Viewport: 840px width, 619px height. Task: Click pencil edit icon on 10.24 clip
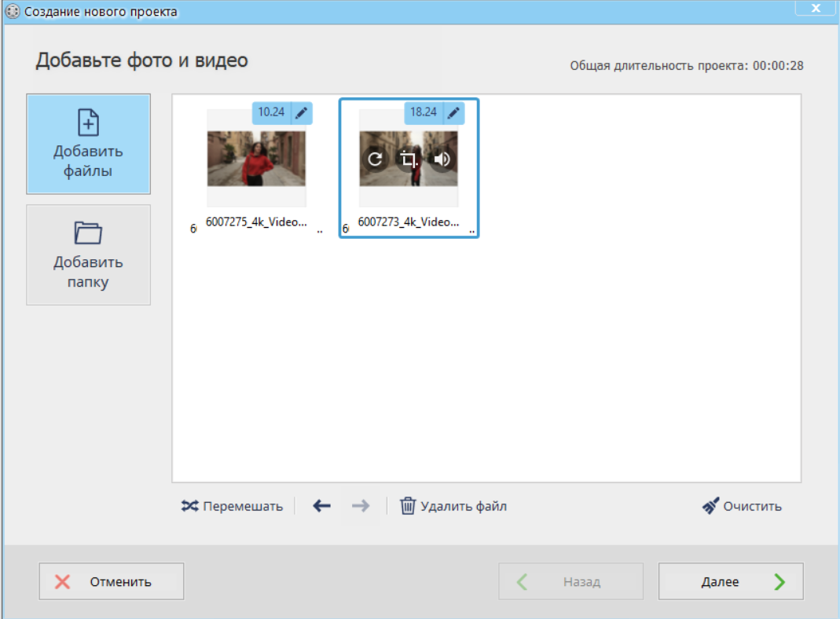[302, 113]
